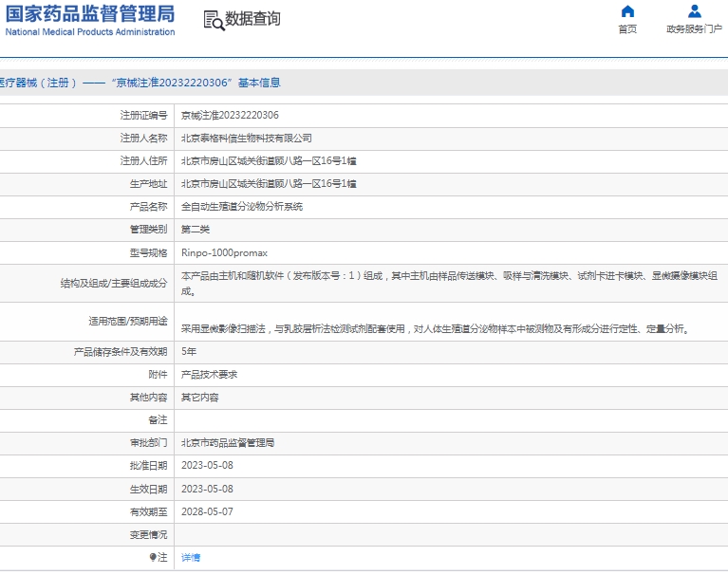Click the bullet icon beside 注
This screenshot has width=728, height=575.
153,557
